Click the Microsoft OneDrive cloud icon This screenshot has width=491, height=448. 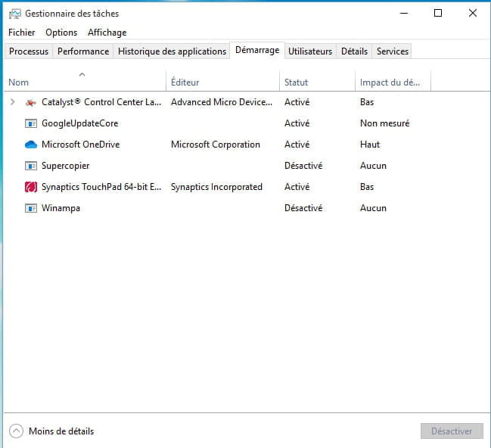click(x=31, y=145)
